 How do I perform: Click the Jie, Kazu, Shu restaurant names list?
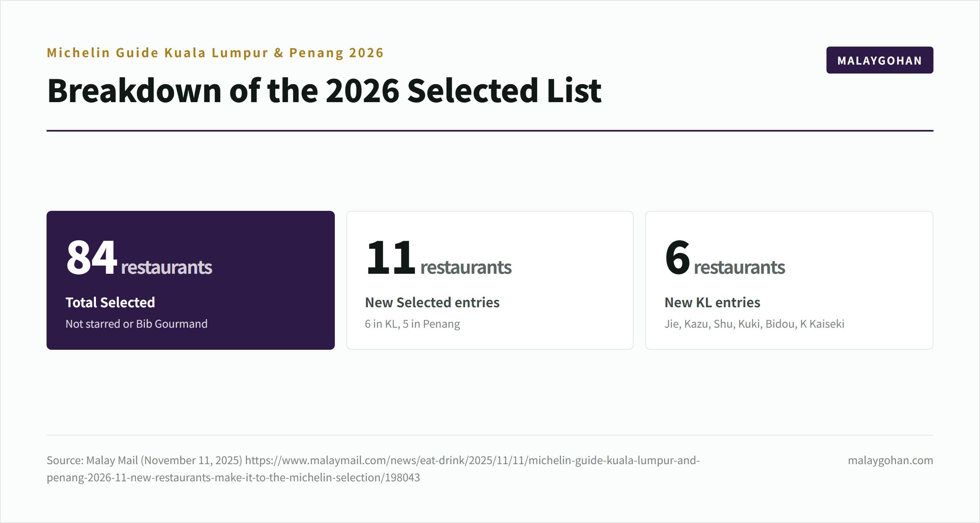pyautogui.click(x=754, y=324)
